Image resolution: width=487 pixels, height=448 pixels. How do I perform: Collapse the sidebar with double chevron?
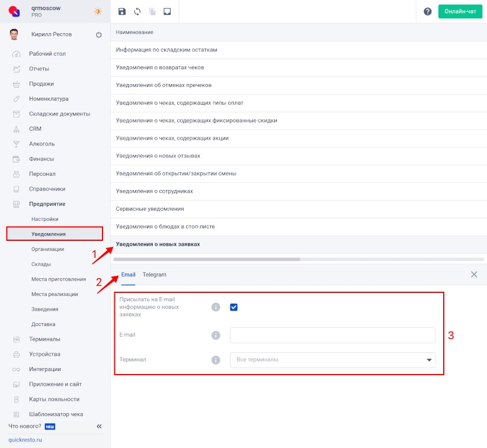click(99, 426)
